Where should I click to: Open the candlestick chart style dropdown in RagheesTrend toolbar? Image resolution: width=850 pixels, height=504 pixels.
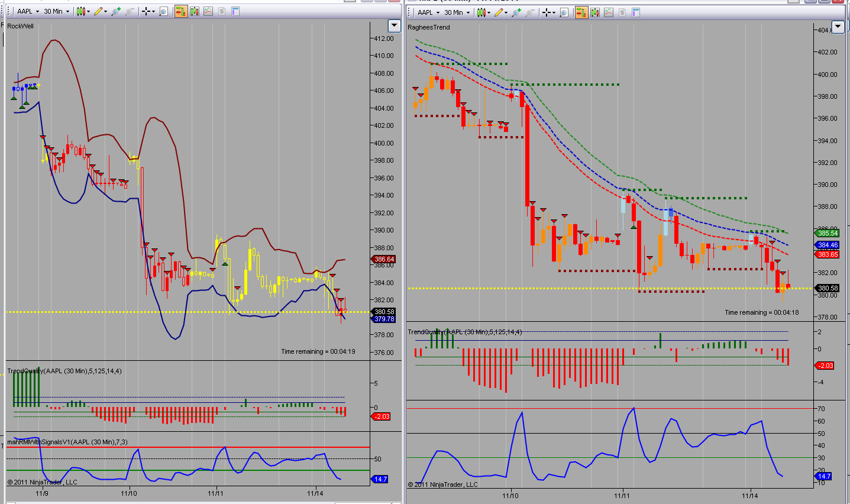click(484, 12)
